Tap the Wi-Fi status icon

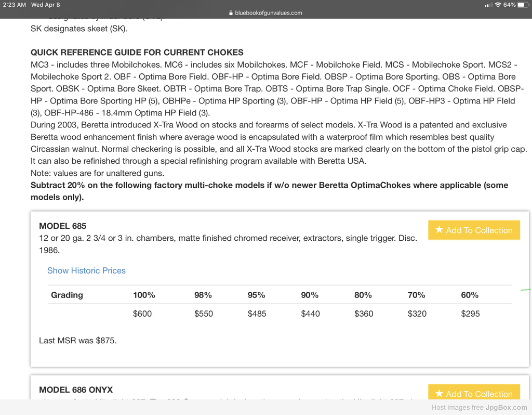click(498, 5)
